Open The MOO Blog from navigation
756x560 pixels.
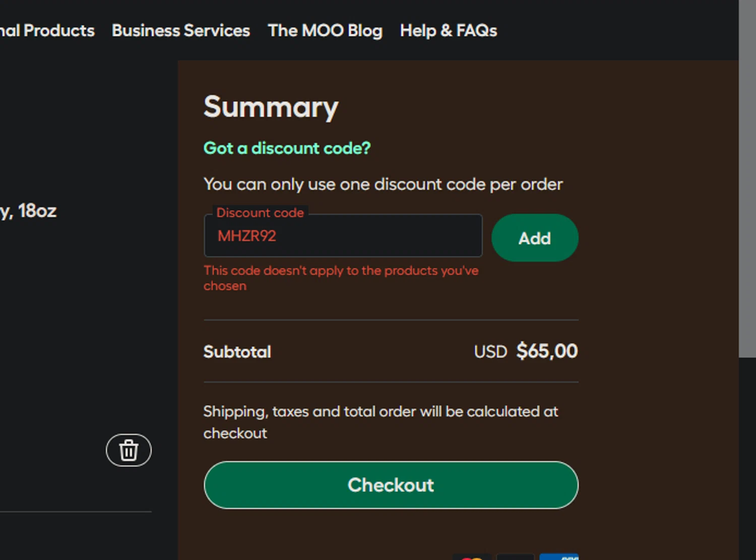coord(325,31)
